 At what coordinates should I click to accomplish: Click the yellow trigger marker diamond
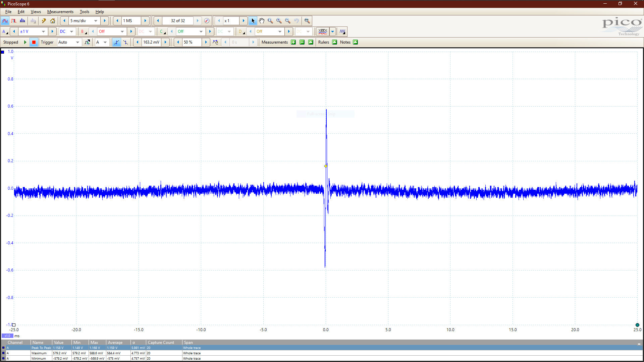point(326,166)
